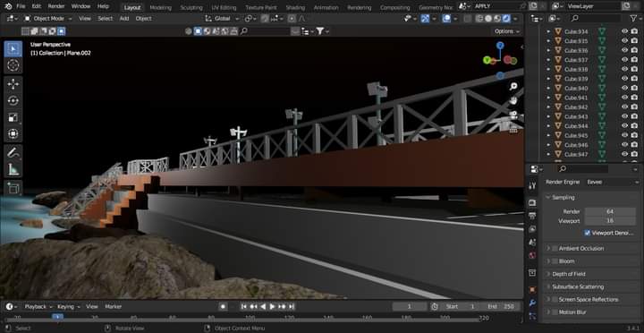Screen dimensions: 644x333
Task: Open the Render Engine Eevee dropdown
Action: [x=612, y=182]
